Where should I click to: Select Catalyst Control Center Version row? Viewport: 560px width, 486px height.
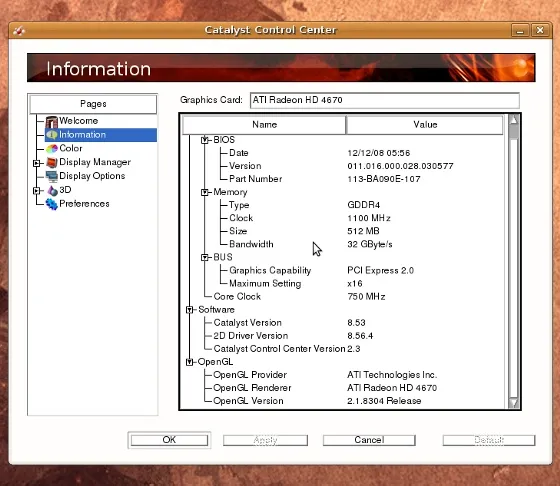[x=343, y=349]
